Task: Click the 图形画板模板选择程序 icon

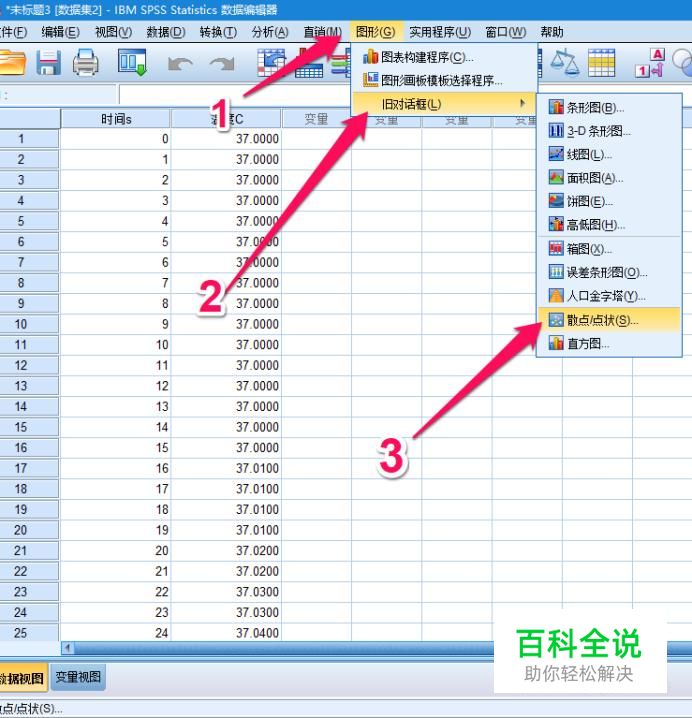Action: 370,80
